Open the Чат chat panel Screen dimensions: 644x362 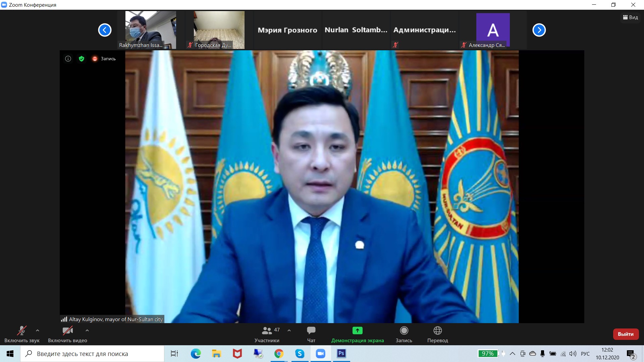[311, 334]
